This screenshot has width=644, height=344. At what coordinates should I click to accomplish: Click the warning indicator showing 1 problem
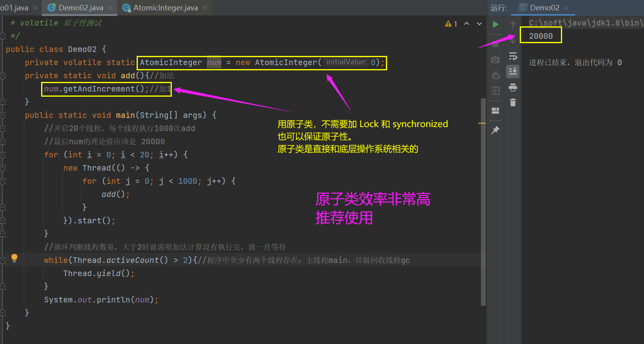click(x=451, y=24)
